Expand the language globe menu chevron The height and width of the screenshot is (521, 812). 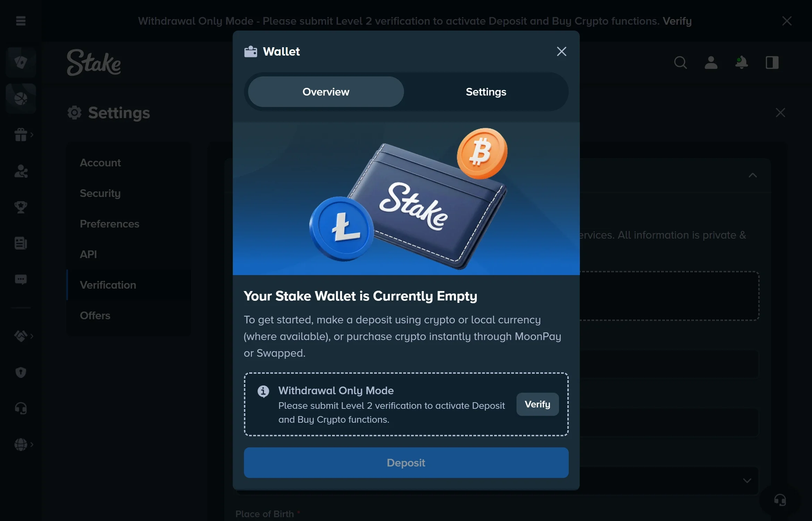point(32,444)
